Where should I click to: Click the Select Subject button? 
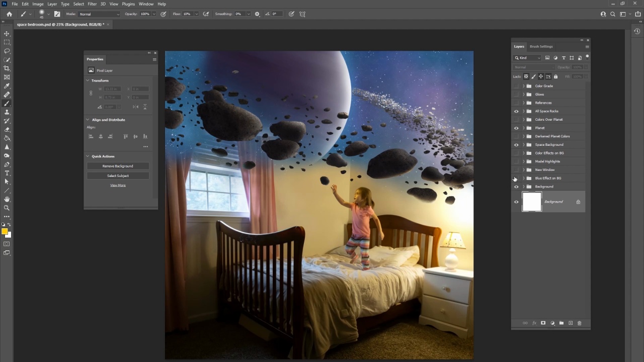click(118, 176)
